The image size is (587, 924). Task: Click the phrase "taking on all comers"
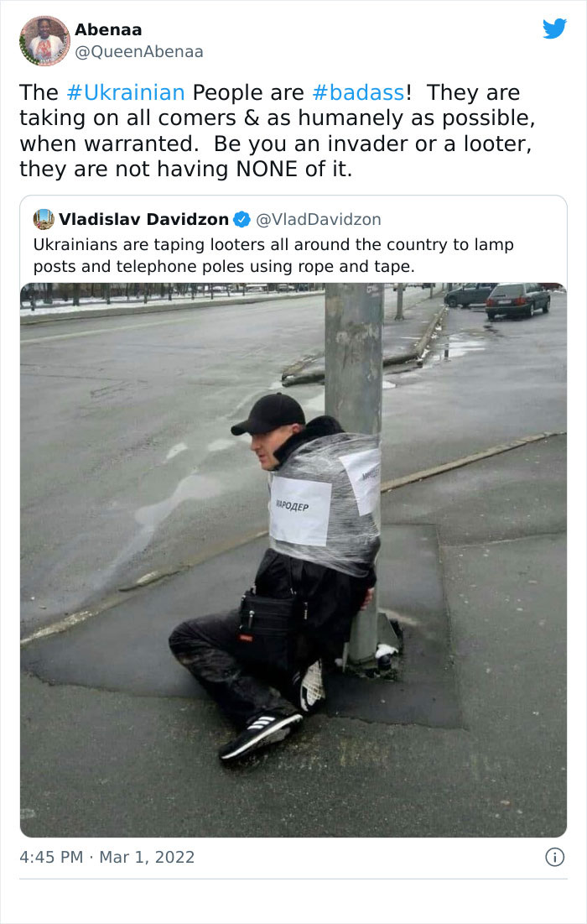(127, 118)
